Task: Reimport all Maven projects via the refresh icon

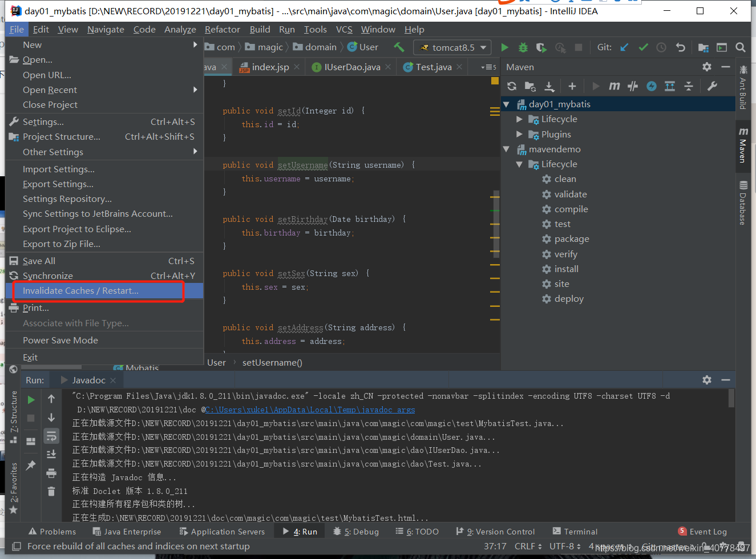Action: 512,86
